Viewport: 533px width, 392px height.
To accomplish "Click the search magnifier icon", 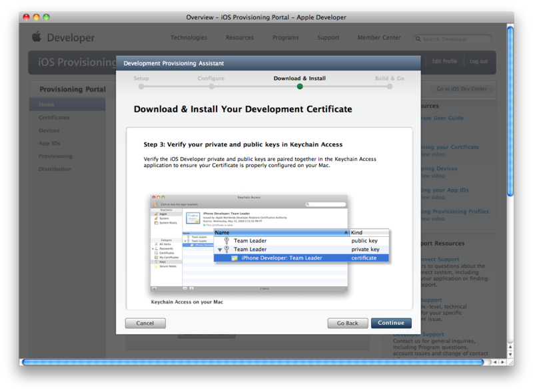I will pyautogui.click(x=418, y=39).
